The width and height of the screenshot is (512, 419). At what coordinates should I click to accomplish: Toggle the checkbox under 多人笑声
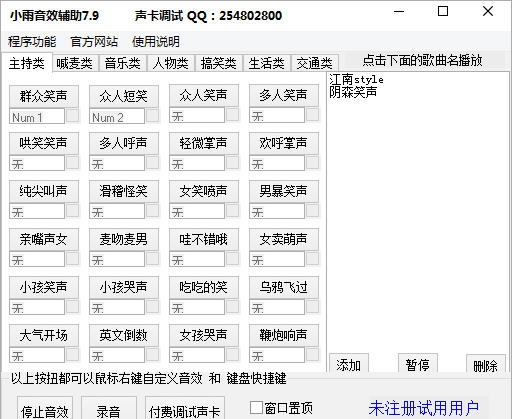(x=312, y=115)
